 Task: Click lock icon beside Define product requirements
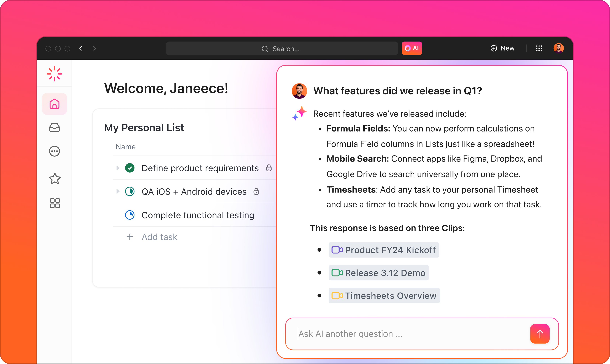point(269,168)
